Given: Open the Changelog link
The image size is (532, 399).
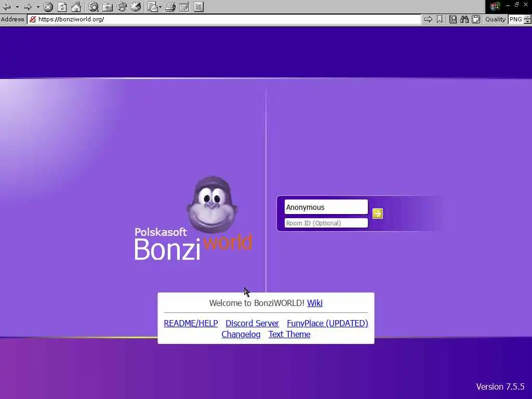Looking at the screenshot, I should point(241,334).
